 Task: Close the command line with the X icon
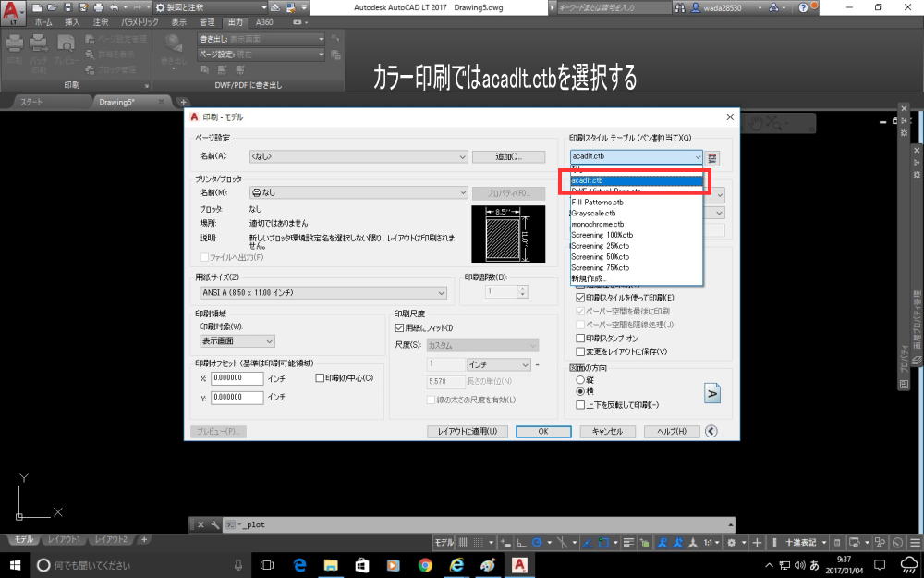click(201, 524)
